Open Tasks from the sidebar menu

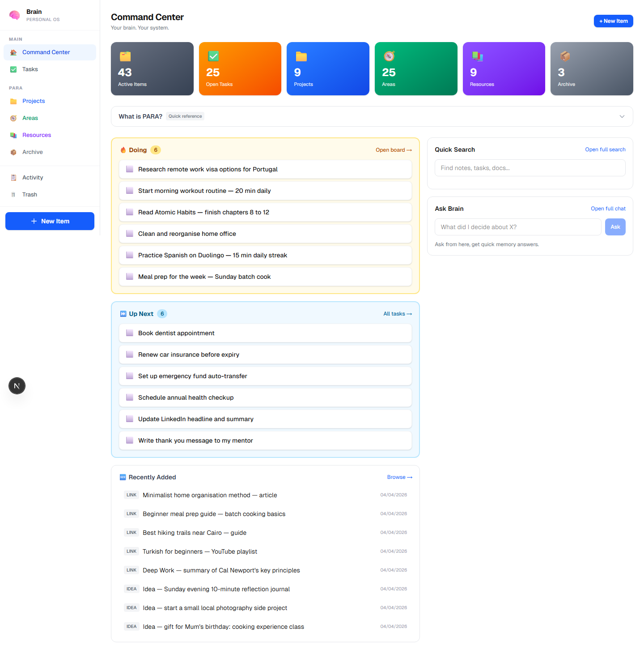[x=30, y=69]
